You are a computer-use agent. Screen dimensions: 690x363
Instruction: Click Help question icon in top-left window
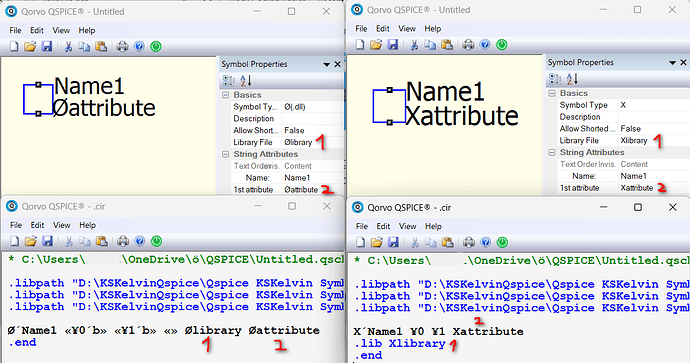tap(139, 46)
